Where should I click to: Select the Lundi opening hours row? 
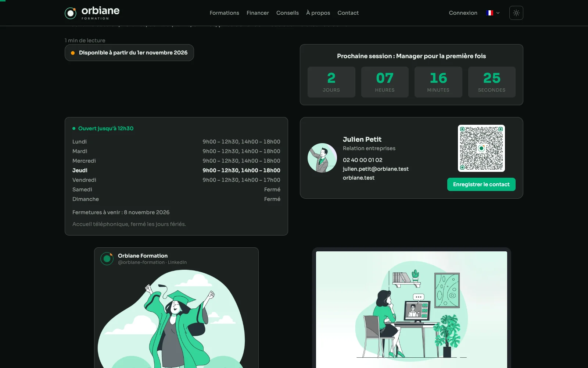point(176,142)
